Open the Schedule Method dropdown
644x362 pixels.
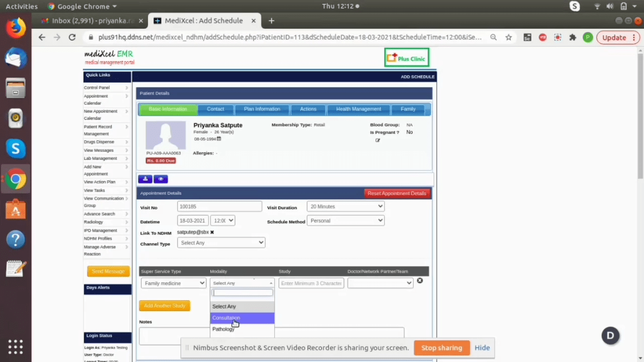(x=346, y=221)
